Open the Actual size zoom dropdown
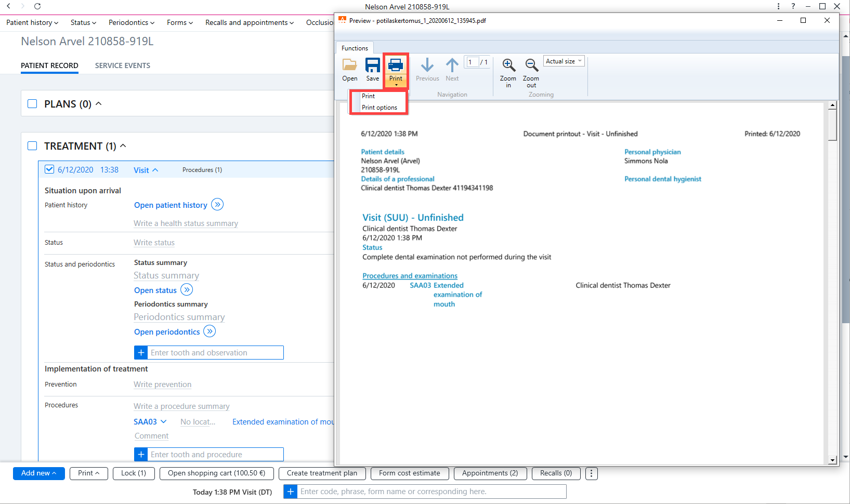850x504 pixels. 564,61
